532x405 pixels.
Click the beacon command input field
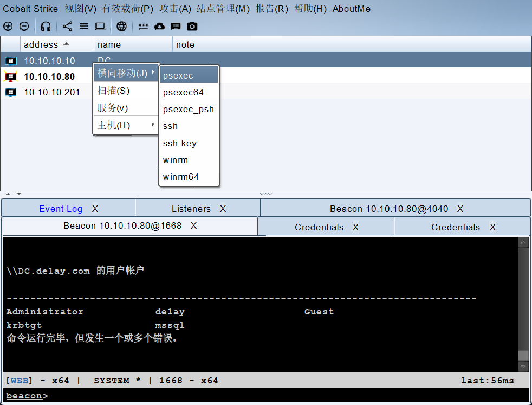(266, 396)
